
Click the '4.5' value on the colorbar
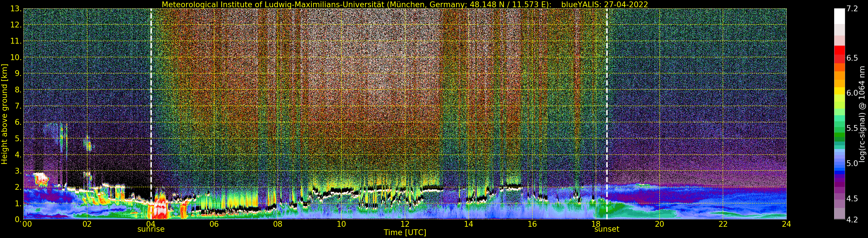[852, 198]
